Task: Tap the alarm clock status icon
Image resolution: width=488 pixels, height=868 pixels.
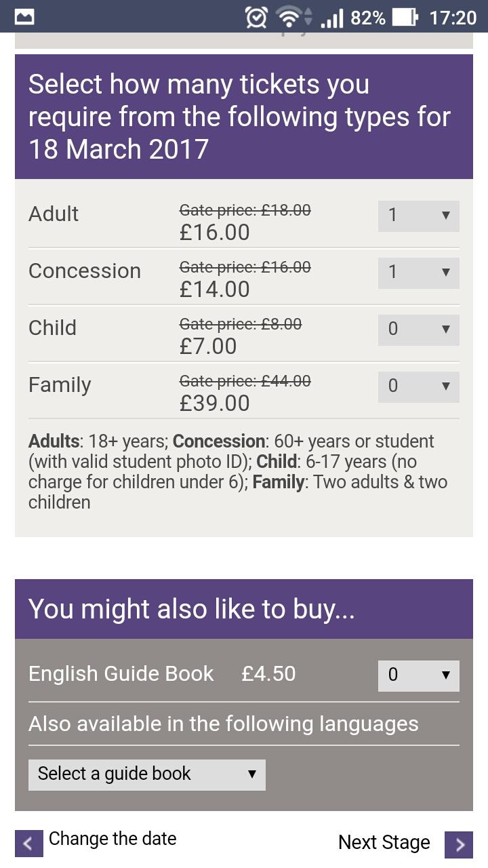Action: pos(256,17)
